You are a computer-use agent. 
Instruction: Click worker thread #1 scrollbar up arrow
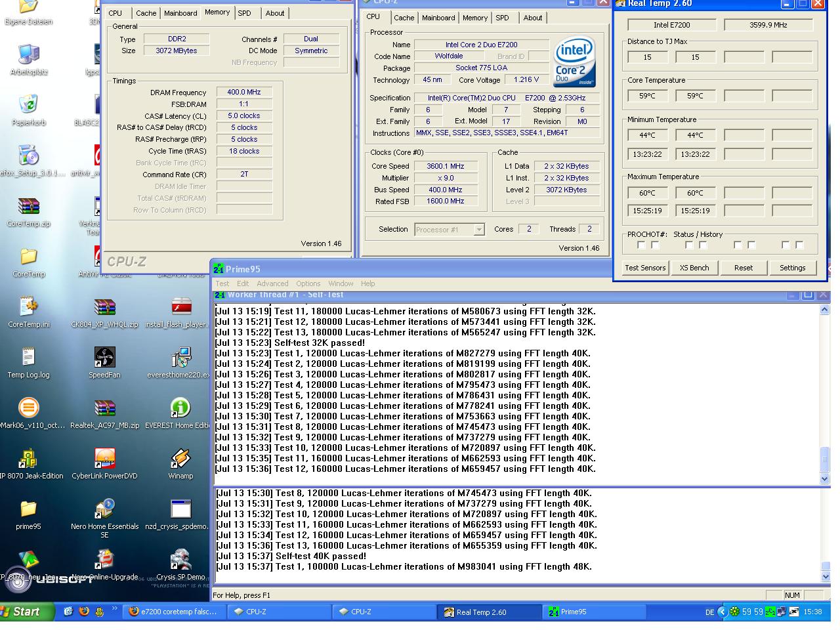tap(825, 310)
